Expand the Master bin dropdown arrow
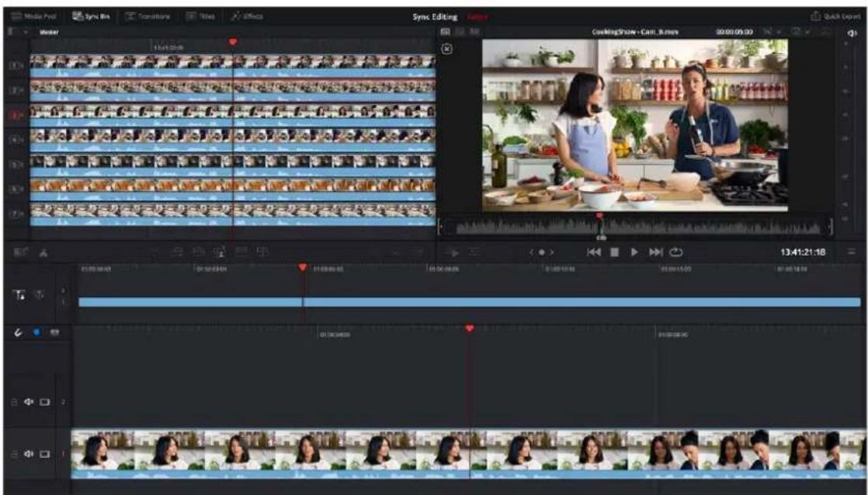 coord(26,32)
